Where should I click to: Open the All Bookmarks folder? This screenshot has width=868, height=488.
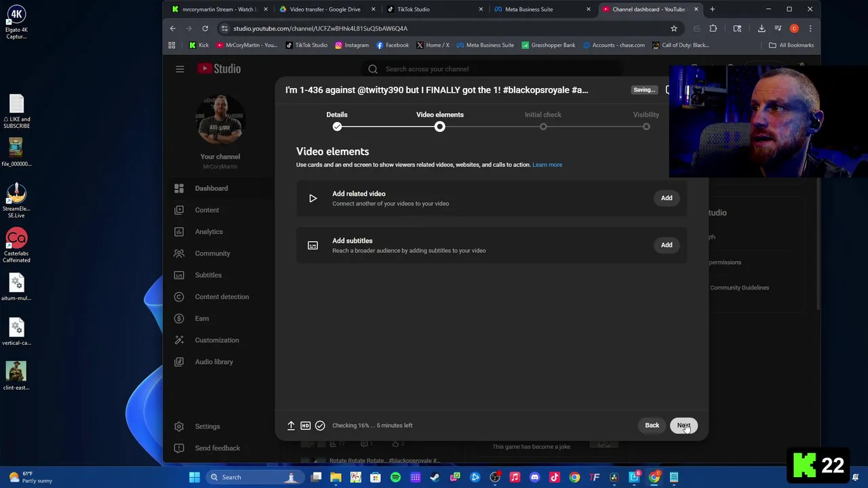tap(791, 45)
